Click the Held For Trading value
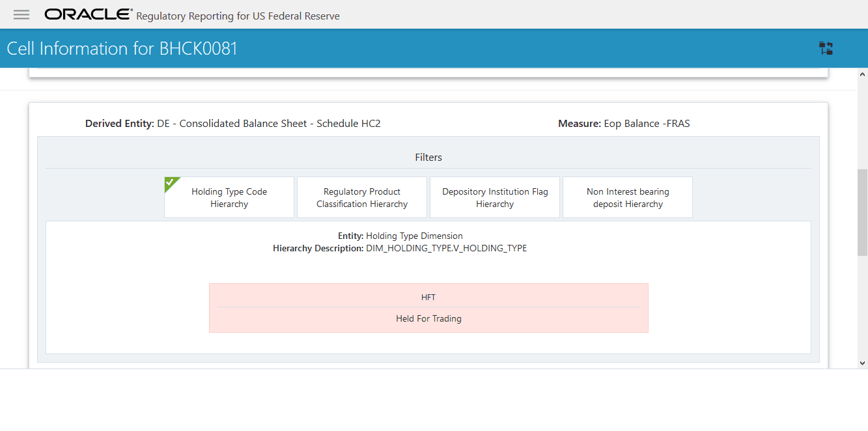The image size is (868, 431). point(428,318)
